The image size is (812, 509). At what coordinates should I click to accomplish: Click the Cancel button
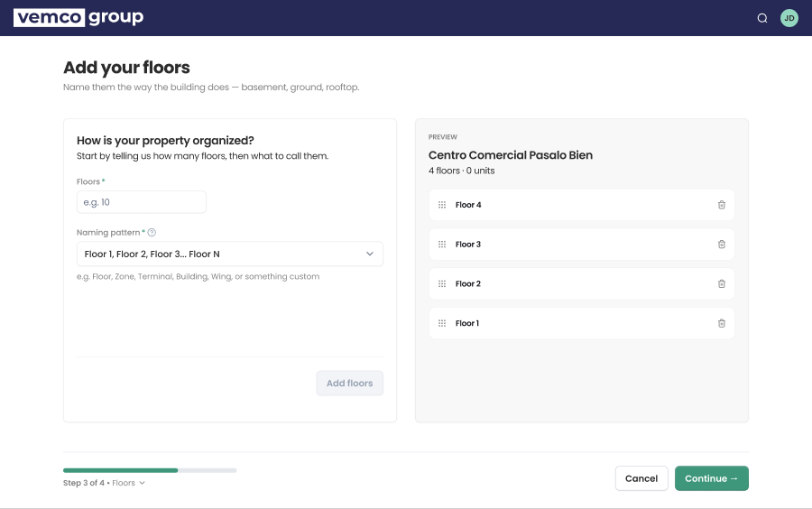641,478
